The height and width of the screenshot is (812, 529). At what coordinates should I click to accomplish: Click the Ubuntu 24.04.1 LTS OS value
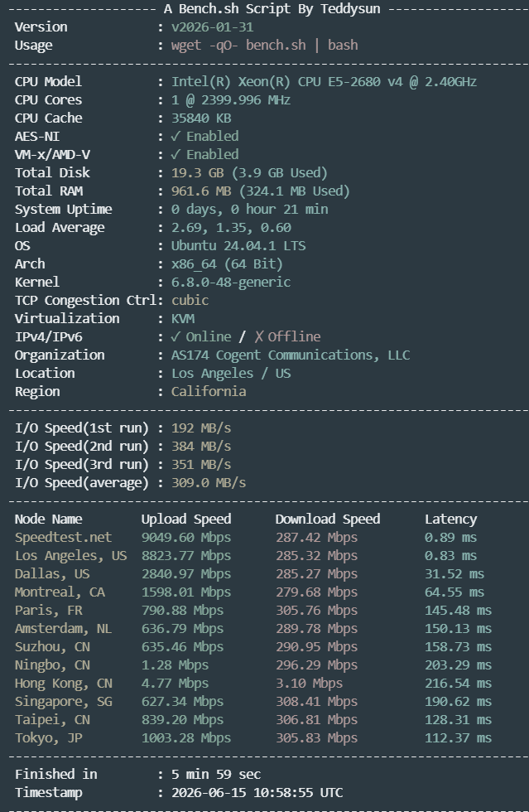238,245
